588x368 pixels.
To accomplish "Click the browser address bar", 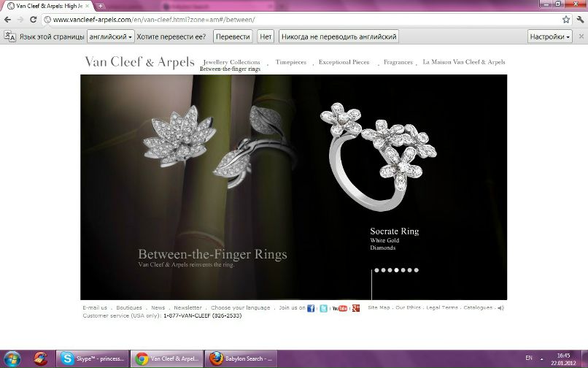I will coord(292,19).
